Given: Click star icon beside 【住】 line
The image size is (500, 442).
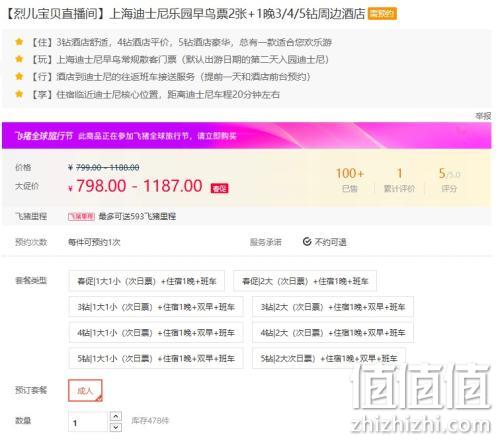Looking at the screenshot, I should pos(19,42).
